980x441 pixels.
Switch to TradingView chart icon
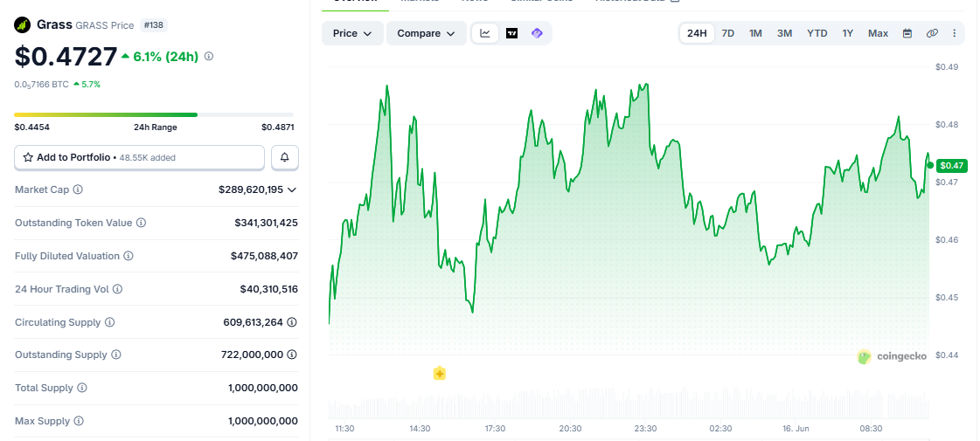512,33
